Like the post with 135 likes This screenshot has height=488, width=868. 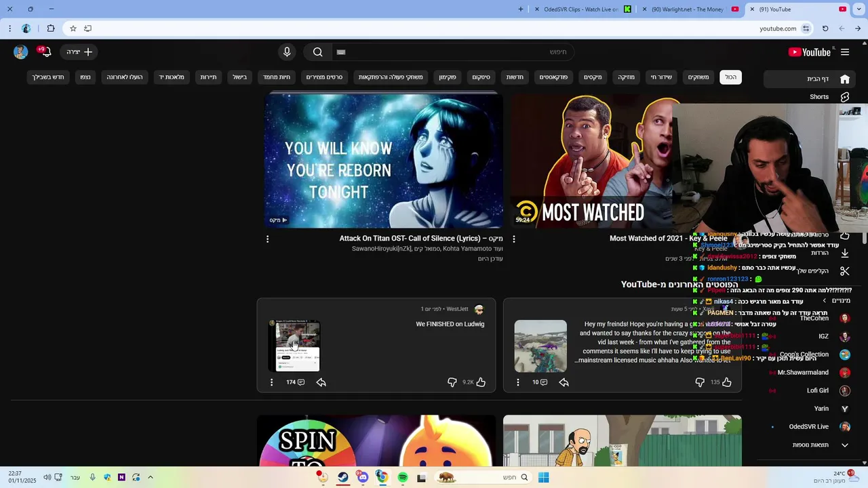(726, 382)
